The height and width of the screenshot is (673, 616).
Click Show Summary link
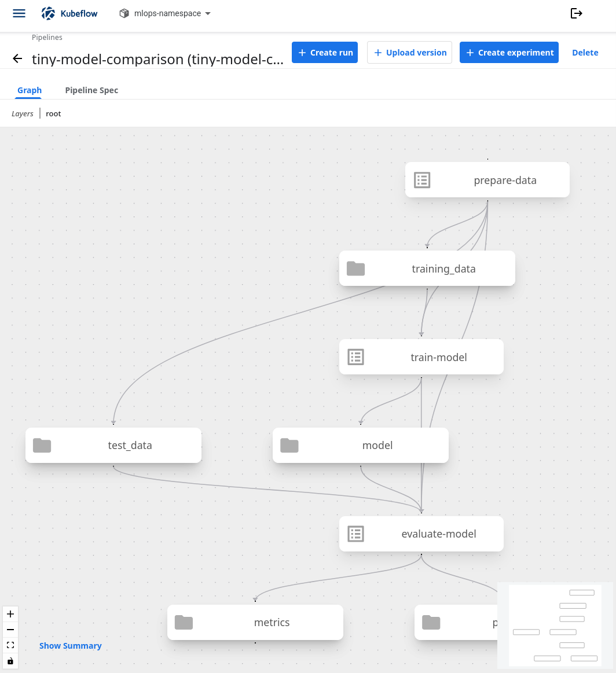pos(71,646)
